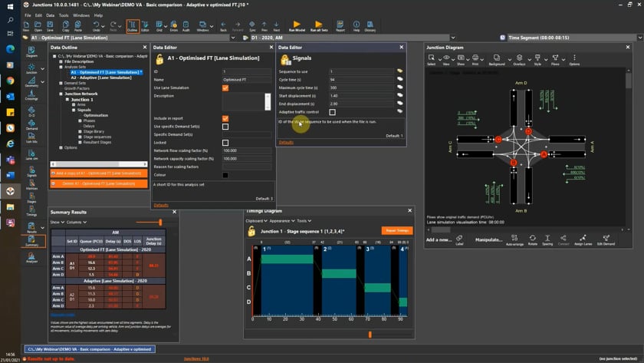The image size is (644, 363).
Task: Click Auto-arrange in the Junction Diagram
Action: (514, 239)
